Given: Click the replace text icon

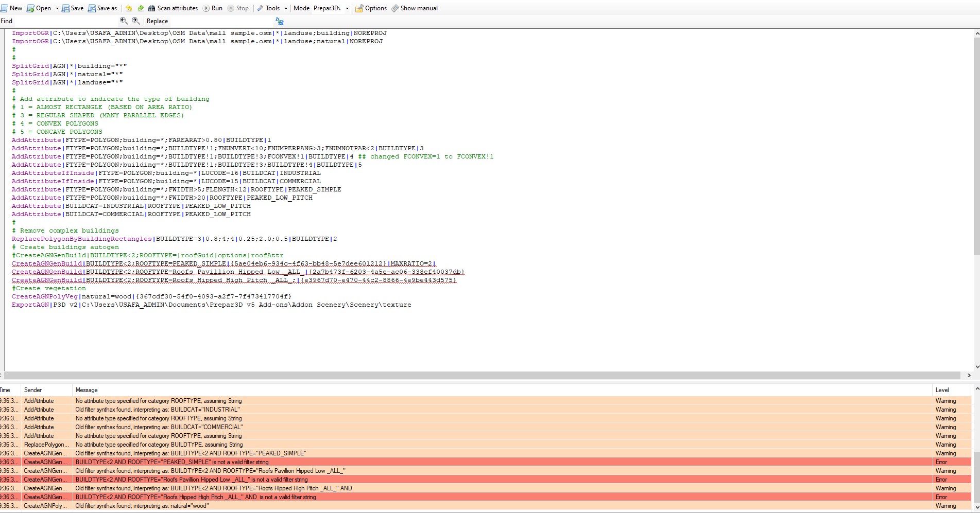Looking at the screenshot, I should point(280,21).
